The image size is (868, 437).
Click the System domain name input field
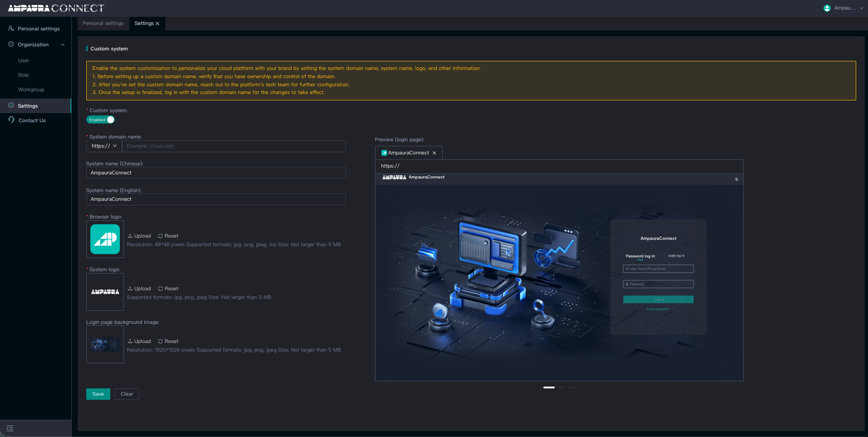(x=234, y=146)
